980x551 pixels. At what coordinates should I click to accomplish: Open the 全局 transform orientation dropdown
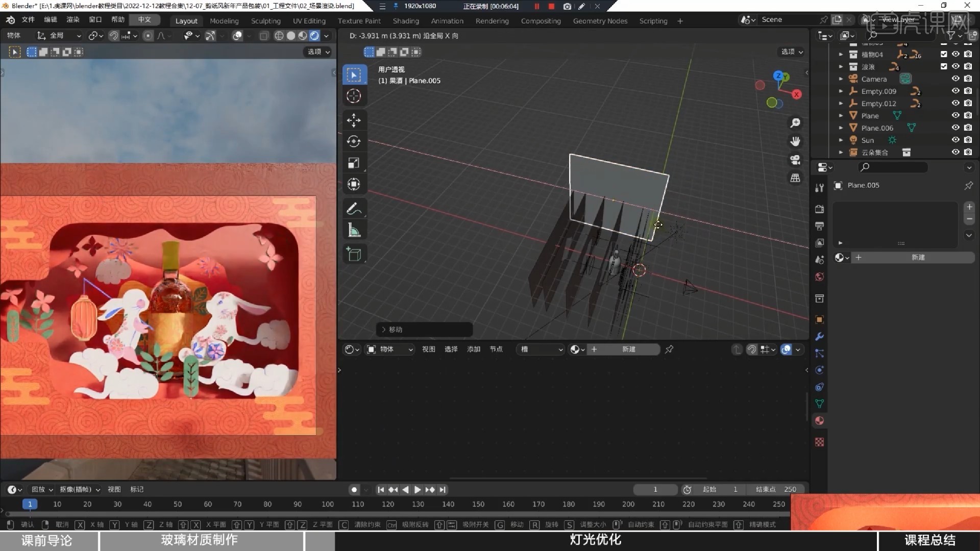(x=59, y=36)
